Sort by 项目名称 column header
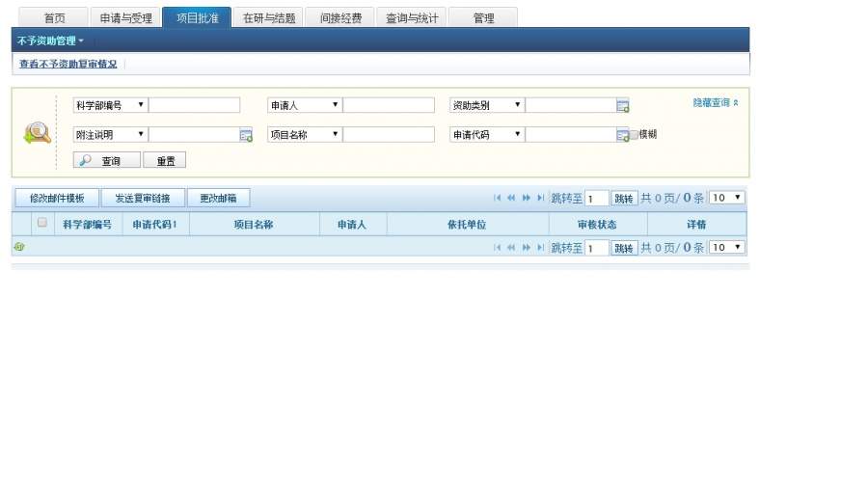Screen dimensions: 868x488 point(254,224)
